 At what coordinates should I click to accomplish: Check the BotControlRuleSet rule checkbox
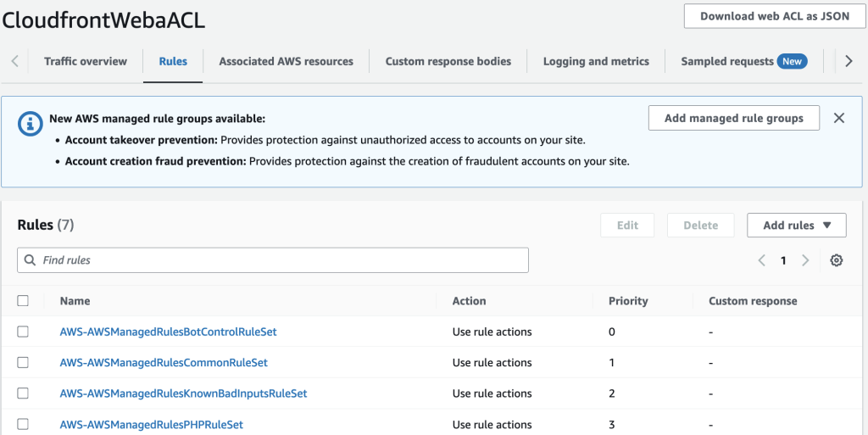pos(23,332)
